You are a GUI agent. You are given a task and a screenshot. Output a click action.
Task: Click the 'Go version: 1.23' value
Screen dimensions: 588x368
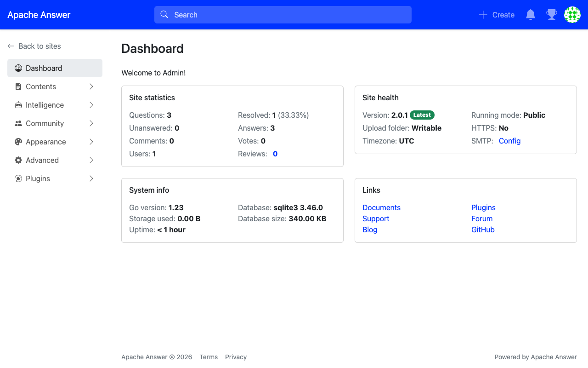click(x=156, y=207)
